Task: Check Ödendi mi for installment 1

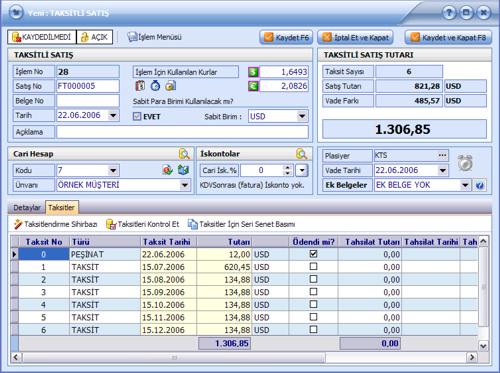Action: pos(313,267)
